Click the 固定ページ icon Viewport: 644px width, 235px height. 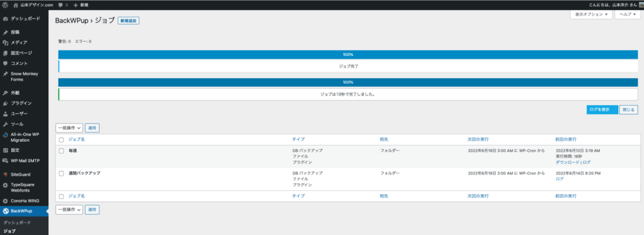[x=5, y=53]
